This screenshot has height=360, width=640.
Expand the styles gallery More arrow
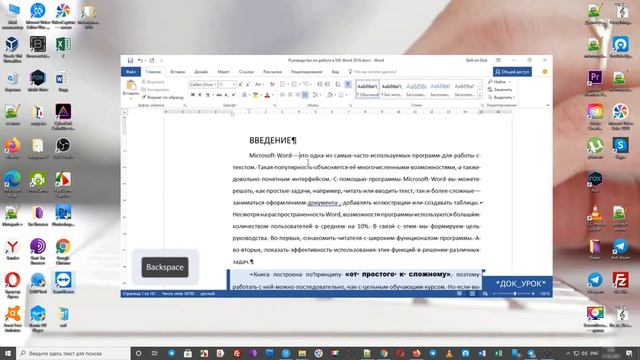(480, 96)
